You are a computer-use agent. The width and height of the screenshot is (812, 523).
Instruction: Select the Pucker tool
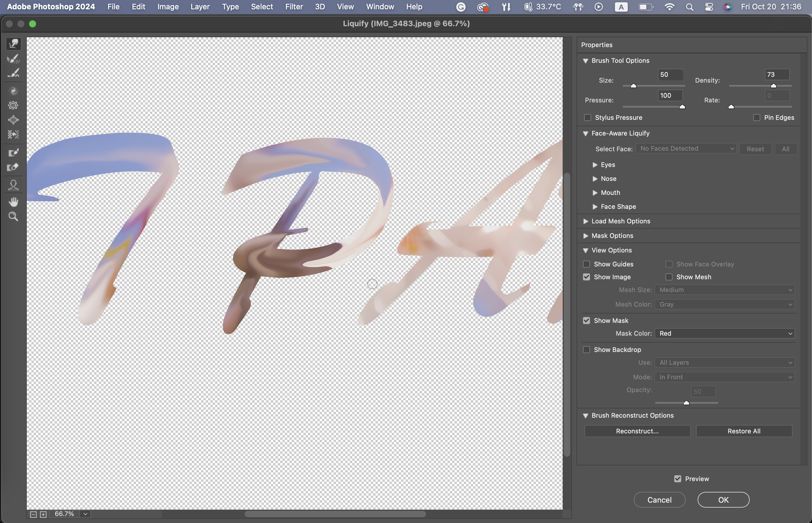tap(14, 105)
